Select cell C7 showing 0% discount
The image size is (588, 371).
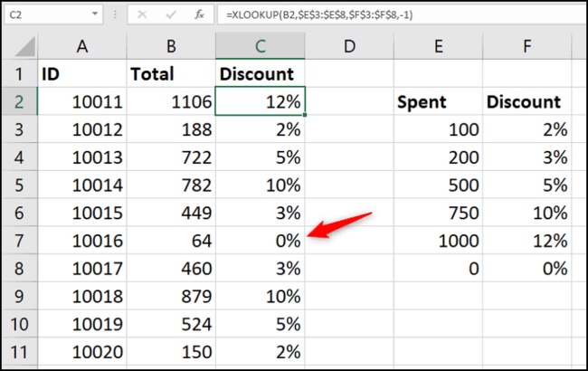point(261,241)
